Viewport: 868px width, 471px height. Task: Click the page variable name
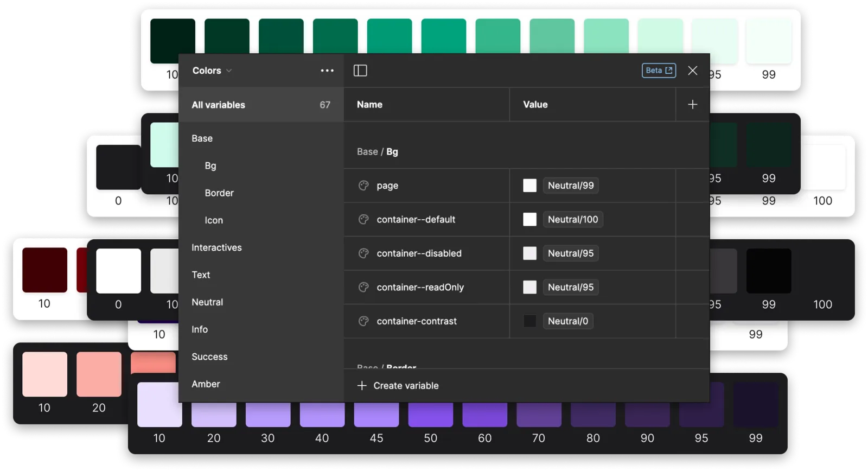387,186
